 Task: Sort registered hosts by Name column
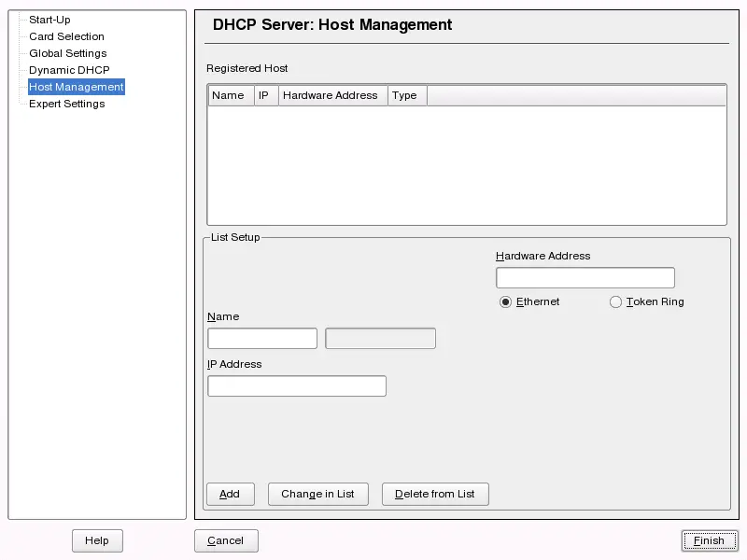point(230,94)
